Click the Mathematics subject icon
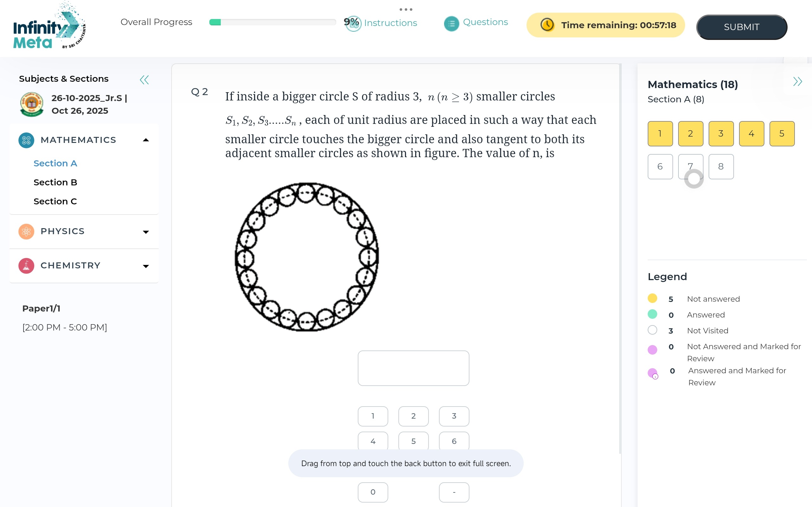Screen dimensions: 812x507 pyautogui.click(x=26, y=140)
